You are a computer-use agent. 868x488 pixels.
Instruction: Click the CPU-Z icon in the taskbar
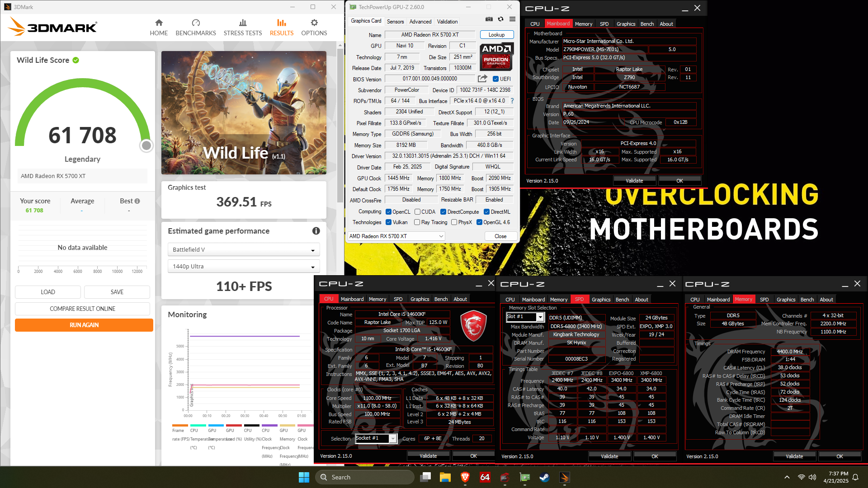[x=505, y=477]
